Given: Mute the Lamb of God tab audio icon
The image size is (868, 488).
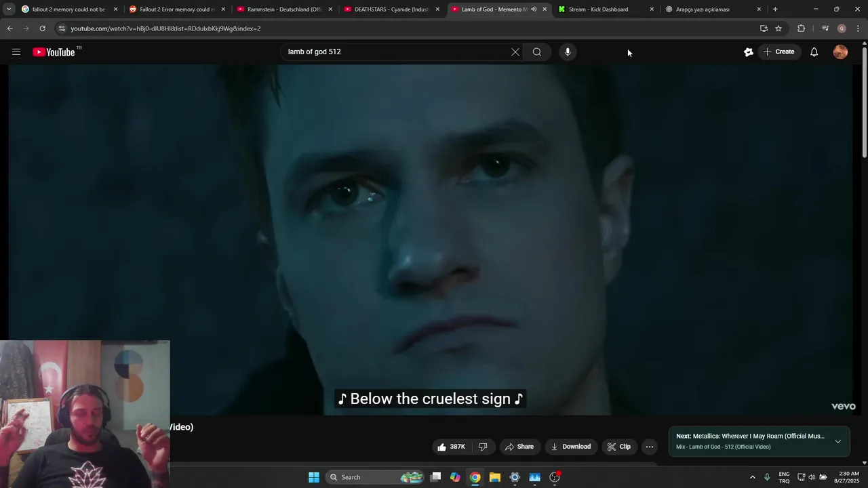Looking at the screenshot, I should (534, 9).
